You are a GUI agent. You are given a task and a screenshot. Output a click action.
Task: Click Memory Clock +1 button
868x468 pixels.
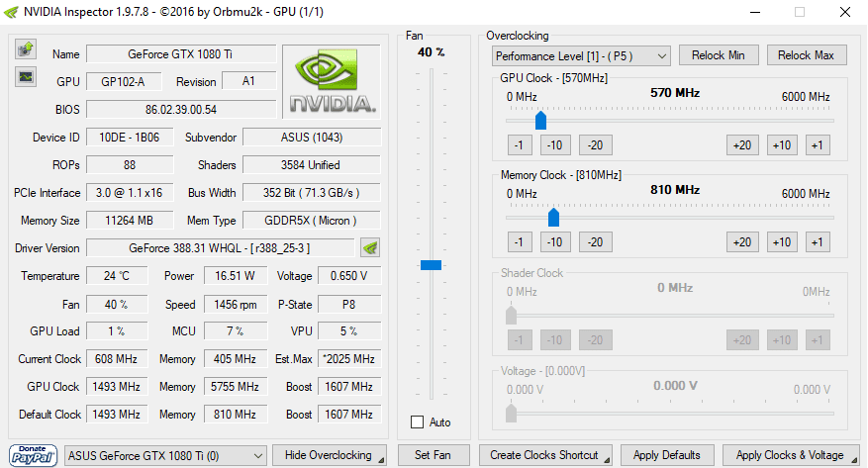[818, 242]
